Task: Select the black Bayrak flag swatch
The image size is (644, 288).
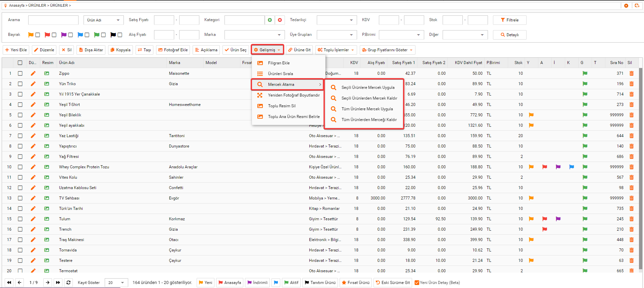Action: (x=113, y=35)
